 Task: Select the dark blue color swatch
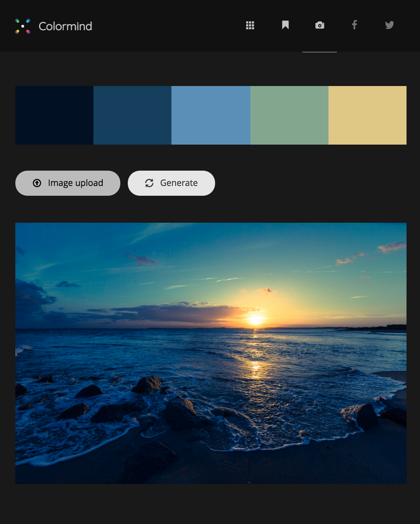click(x=132, y=115)
